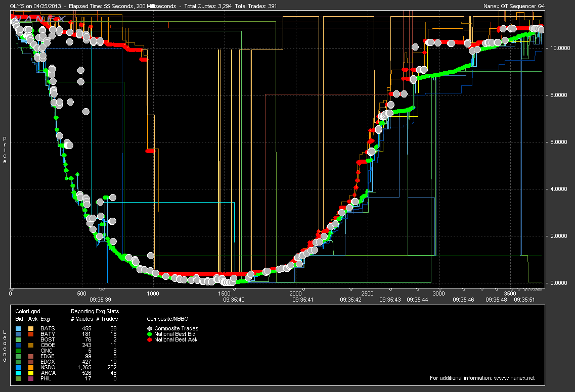Click the 'National Best Bid' legend label
Screen dimensions: 575x392
click(175, 334)
